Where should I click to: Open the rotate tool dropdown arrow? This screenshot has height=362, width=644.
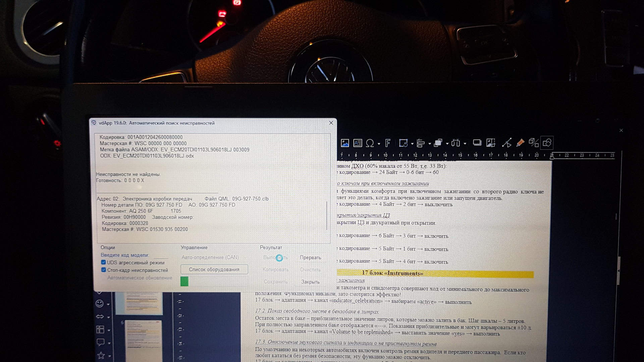412,144
